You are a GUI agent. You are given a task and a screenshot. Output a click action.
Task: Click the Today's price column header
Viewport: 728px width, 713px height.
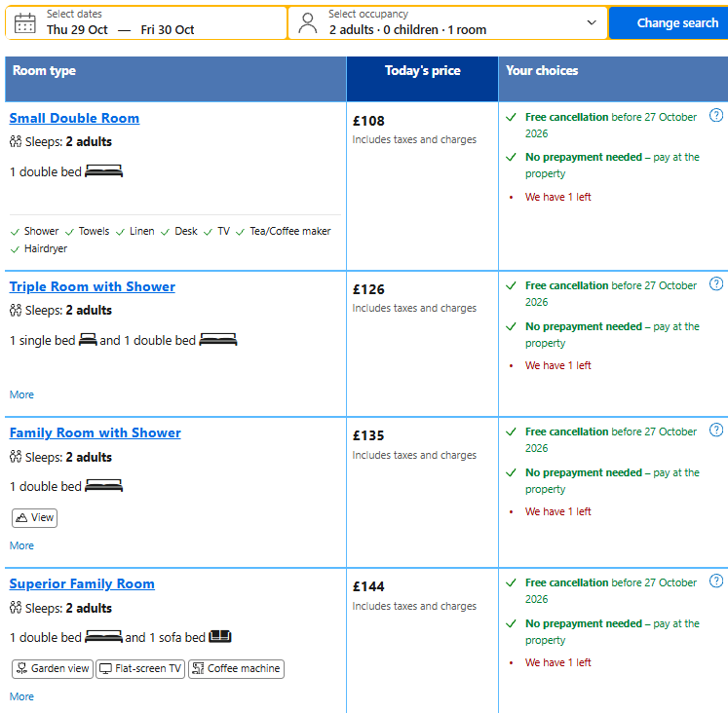tap(423, 79)
